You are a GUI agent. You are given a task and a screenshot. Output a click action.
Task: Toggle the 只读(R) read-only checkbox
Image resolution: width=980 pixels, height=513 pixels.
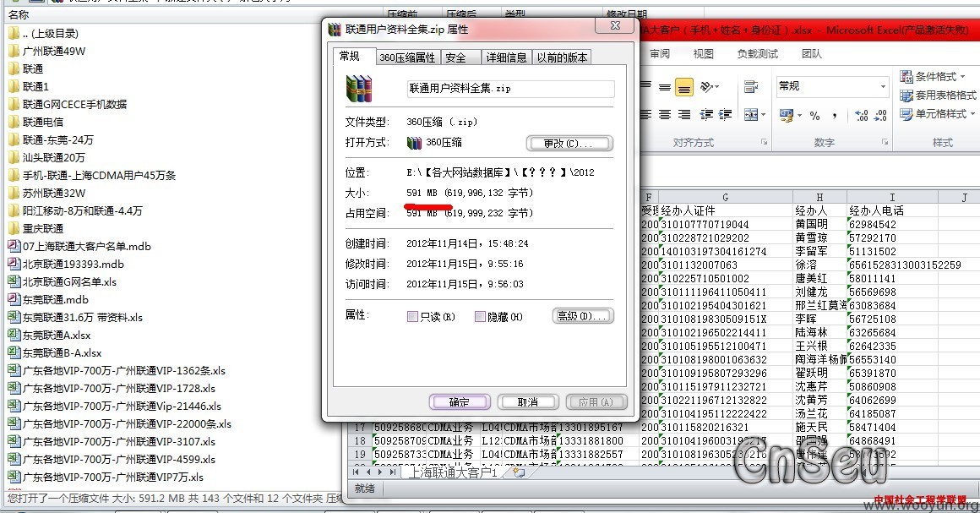click(412, 317)
